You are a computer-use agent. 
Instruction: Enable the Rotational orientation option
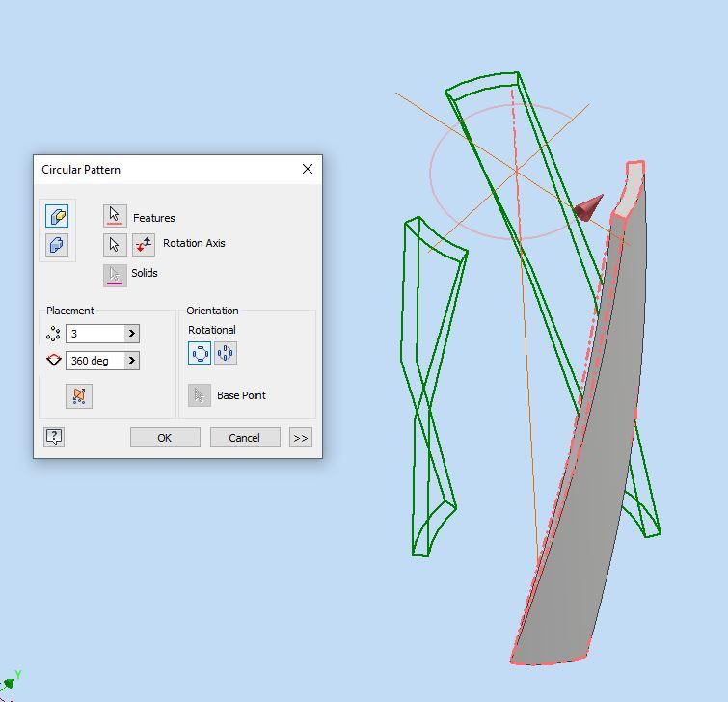pyautogui.click(x=200, y=353)
